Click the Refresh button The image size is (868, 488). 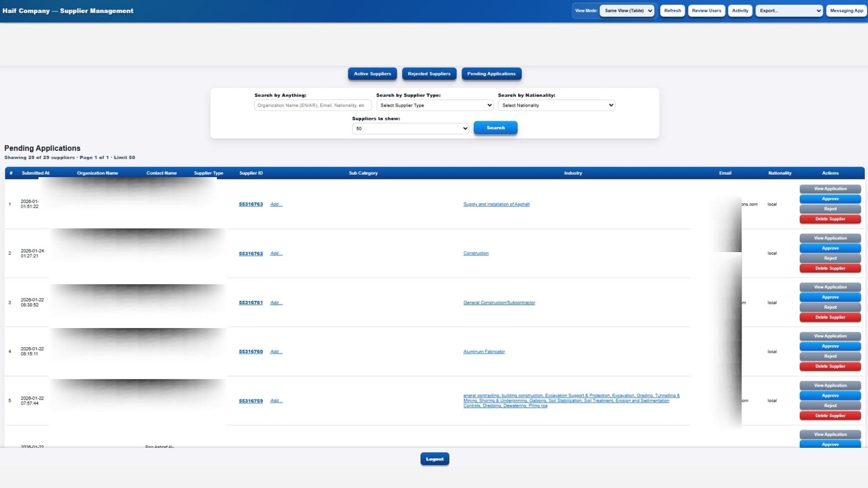point(672,11)
